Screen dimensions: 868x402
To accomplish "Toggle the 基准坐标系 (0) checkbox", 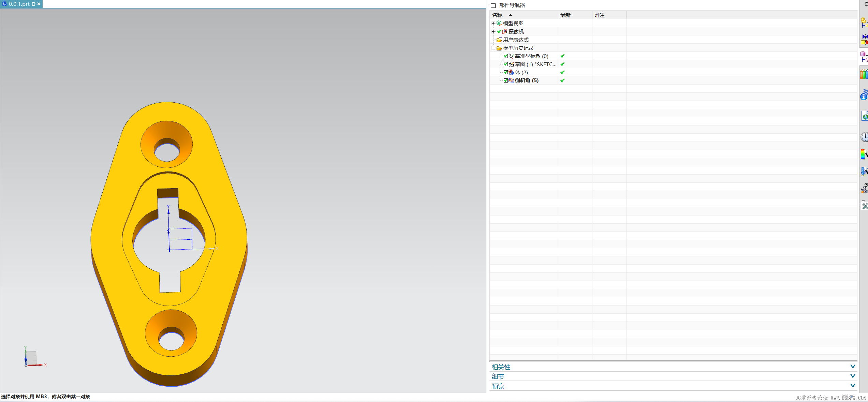I will tap(506, 56).
